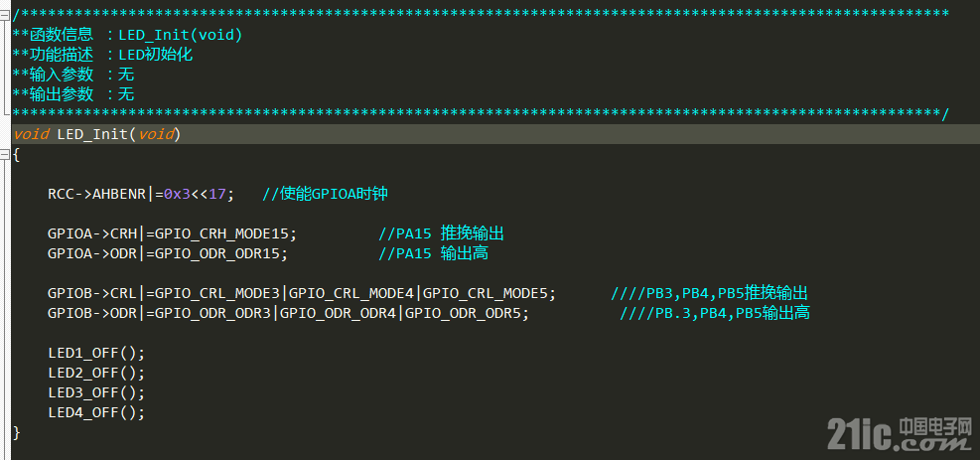Click the LED3_OFF() call
Screen dimensions: 980x460
point(96,392)
